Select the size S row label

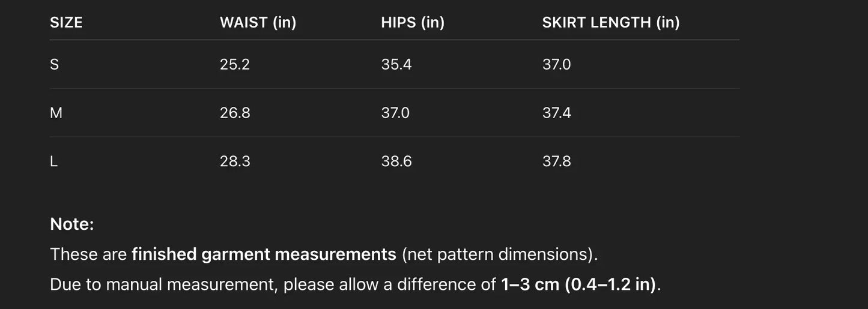pyautogui.click(x=55, y=65)
